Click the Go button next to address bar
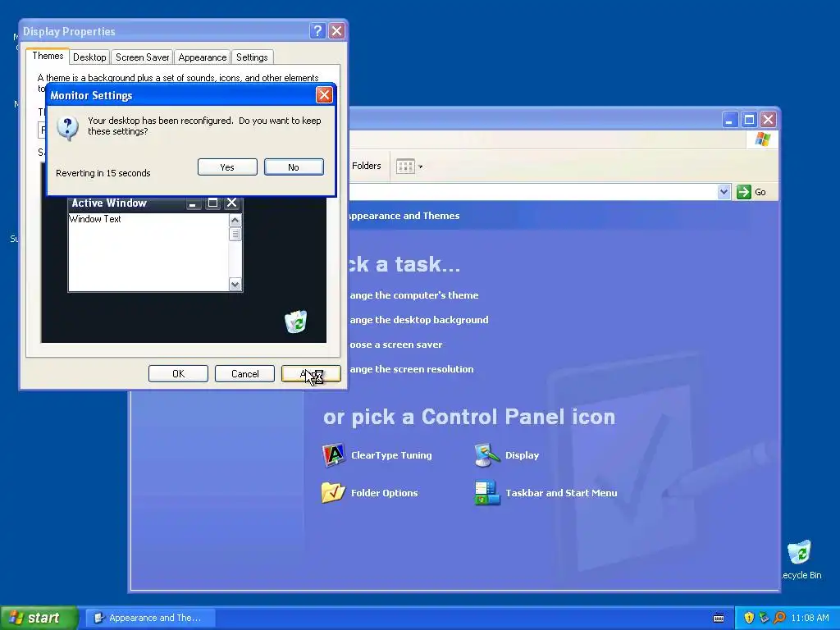 [751, 192]
